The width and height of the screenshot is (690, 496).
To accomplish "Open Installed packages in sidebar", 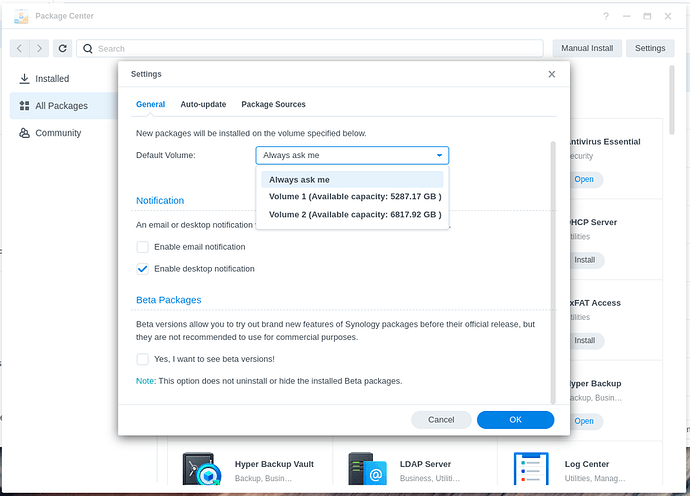I will coord(64,79).
